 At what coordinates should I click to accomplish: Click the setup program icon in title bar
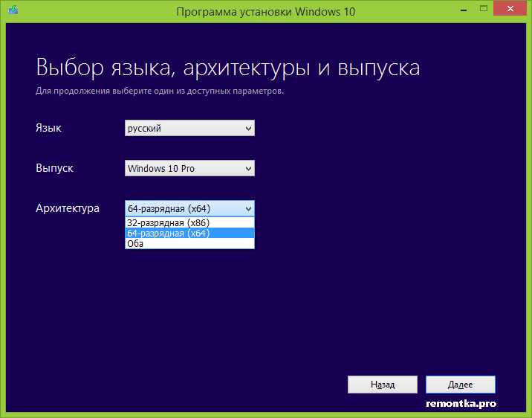pos(13,10)
